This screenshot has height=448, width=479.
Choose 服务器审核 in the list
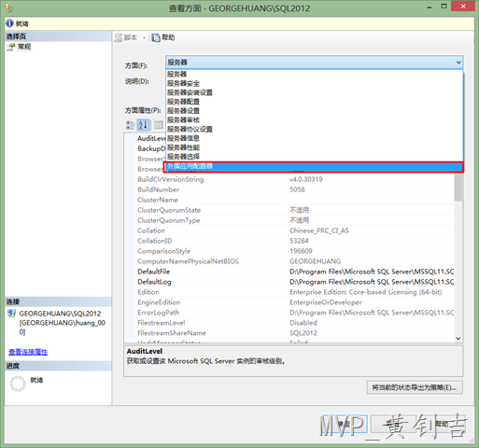[315, 119]
